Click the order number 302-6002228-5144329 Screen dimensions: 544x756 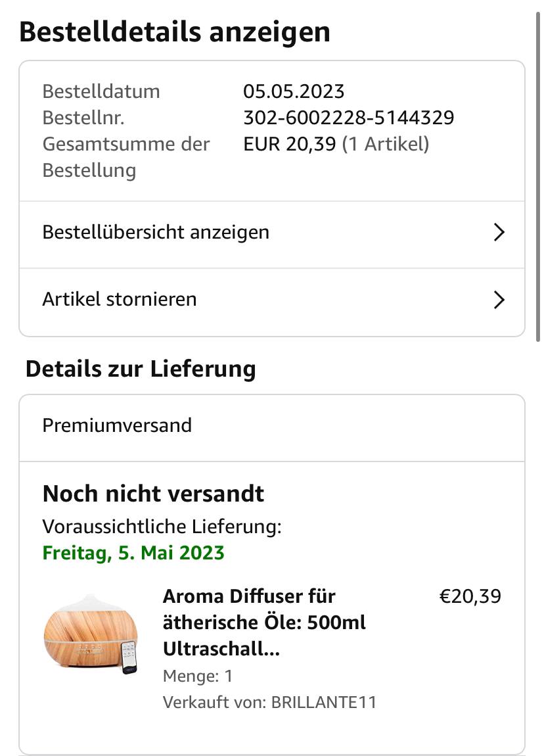(x=348, y=118)
